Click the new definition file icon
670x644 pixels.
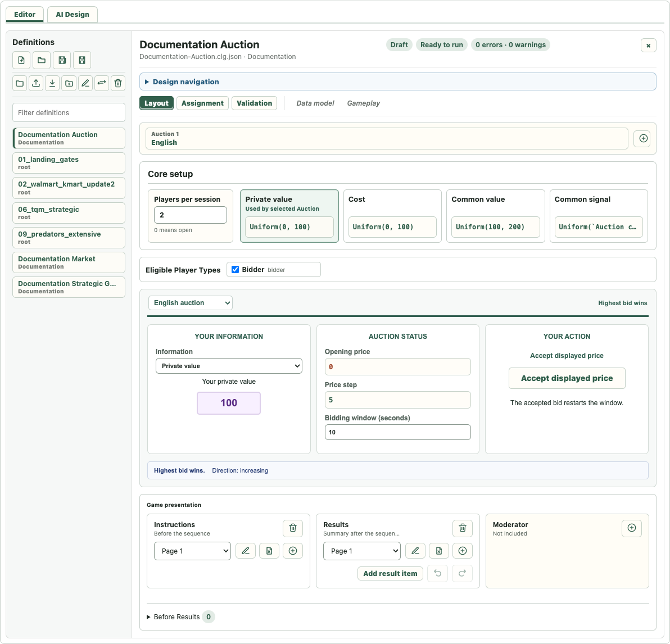point(21,60)
